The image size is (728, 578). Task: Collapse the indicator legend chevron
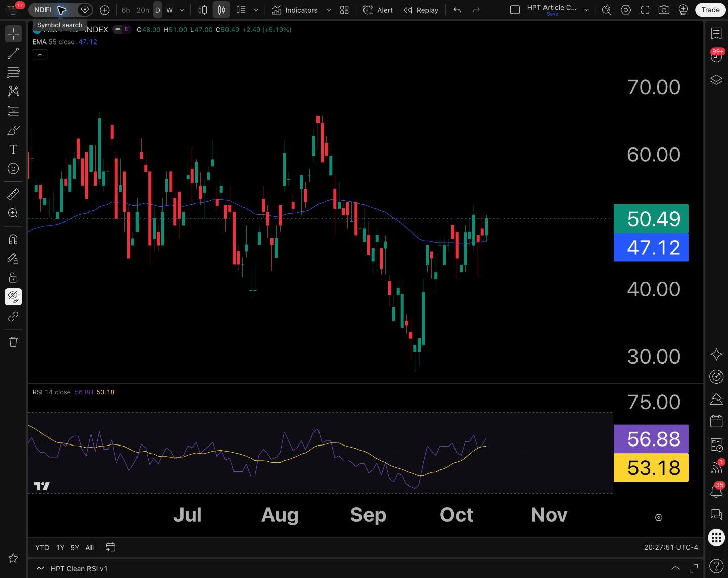pos(40,54)
